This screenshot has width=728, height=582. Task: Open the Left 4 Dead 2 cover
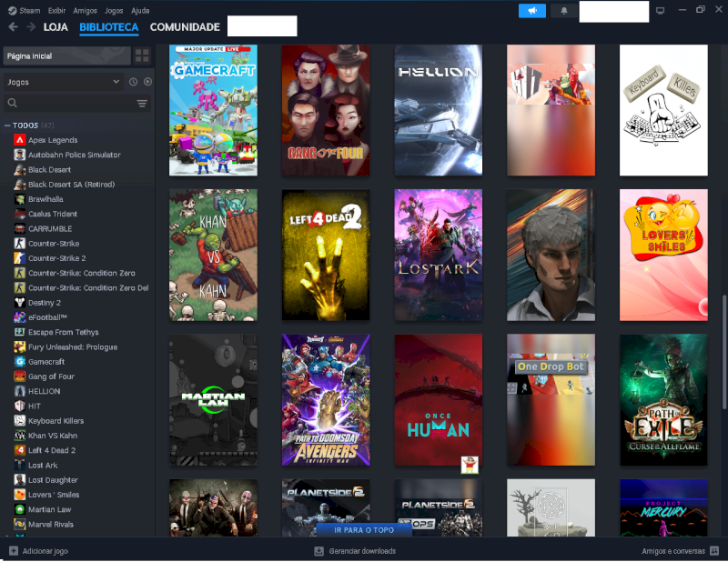pyautogui.click(x=326, y=255)
